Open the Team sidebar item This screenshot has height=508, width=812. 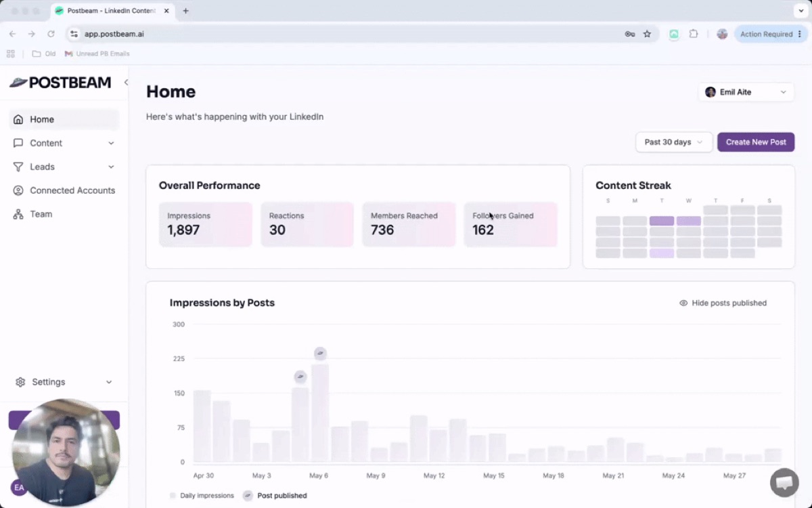[64, 214]
